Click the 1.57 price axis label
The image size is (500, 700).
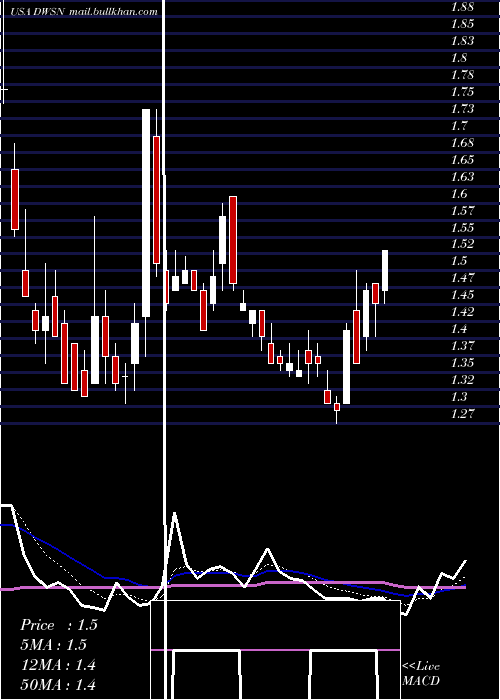point(462,210)
